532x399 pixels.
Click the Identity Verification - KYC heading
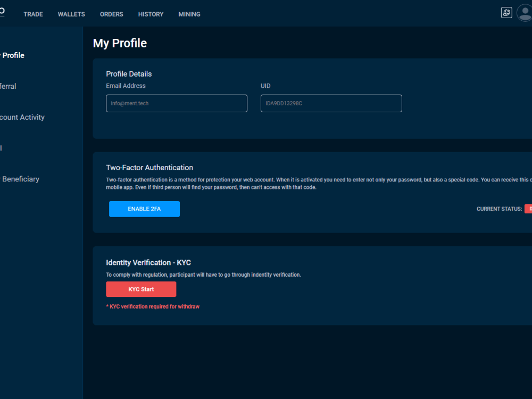pyautogui.click(x=148, y=263)
